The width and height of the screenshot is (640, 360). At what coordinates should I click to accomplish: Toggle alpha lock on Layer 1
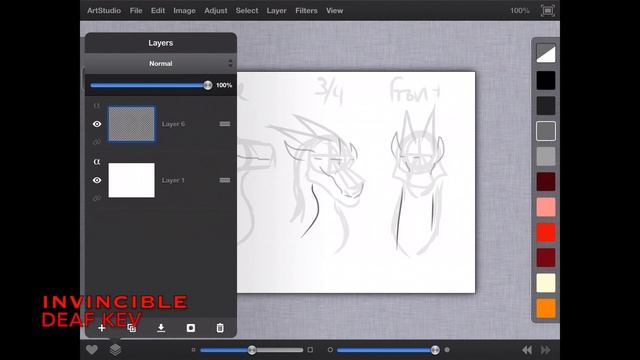[97, 162]
